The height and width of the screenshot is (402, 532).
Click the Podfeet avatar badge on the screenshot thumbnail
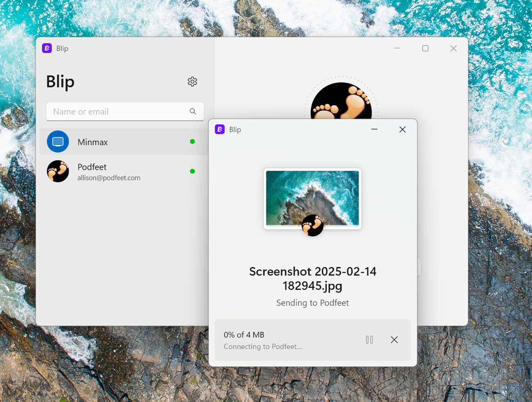click(313, 225)
